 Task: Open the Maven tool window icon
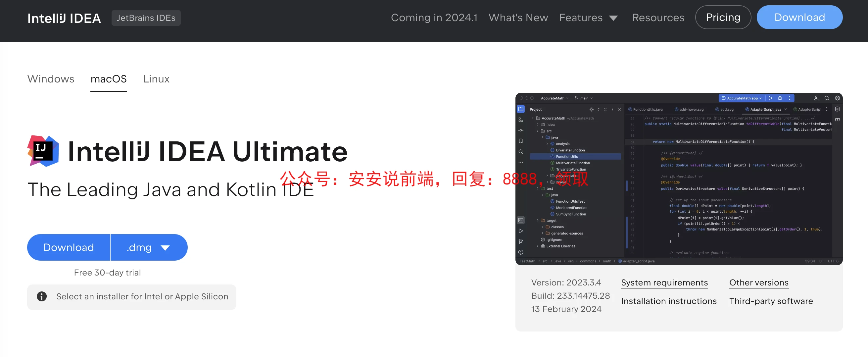[837, 120]
